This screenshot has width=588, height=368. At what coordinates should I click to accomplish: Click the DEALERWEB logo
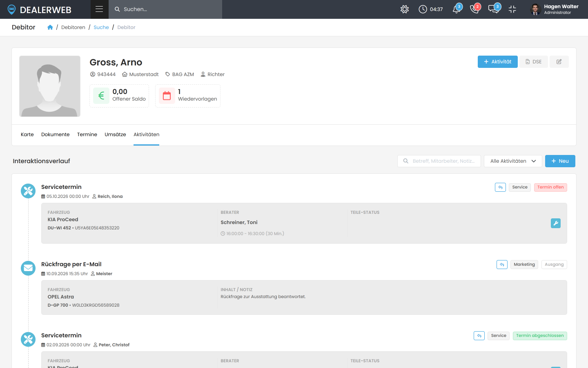point(40,9)
